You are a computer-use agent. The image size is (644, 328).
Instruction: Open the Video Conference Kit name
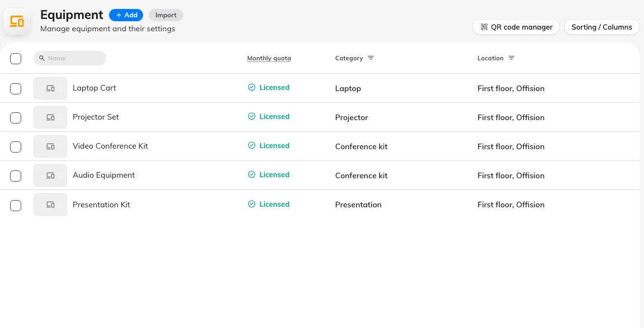coord(110,146)
